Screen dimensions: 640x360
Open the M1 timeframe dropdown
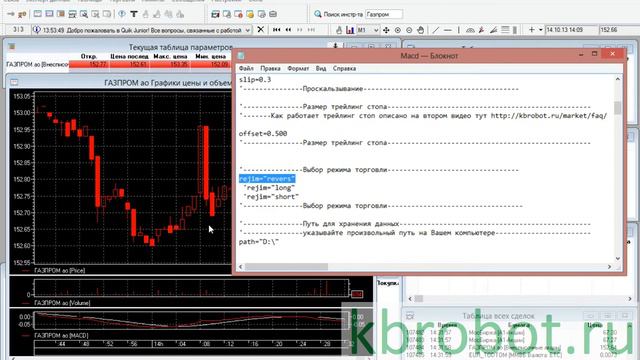click(x=376, y=30)
